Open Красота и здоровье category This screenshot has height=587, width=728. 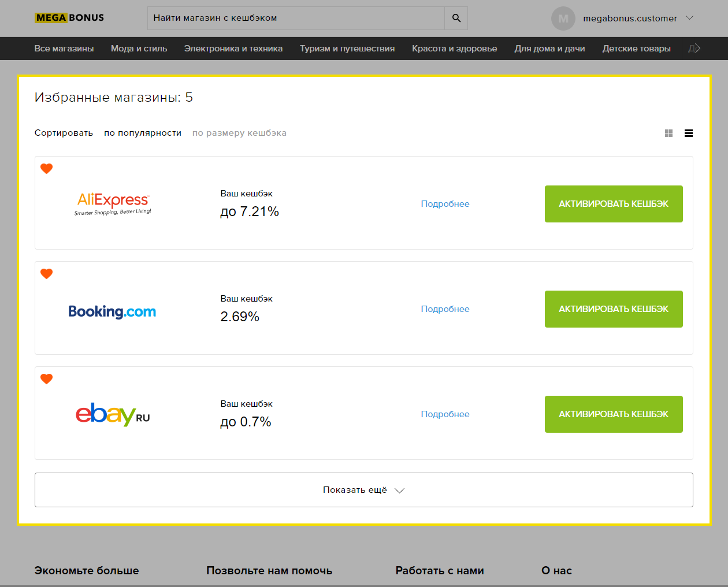[455, 49]
